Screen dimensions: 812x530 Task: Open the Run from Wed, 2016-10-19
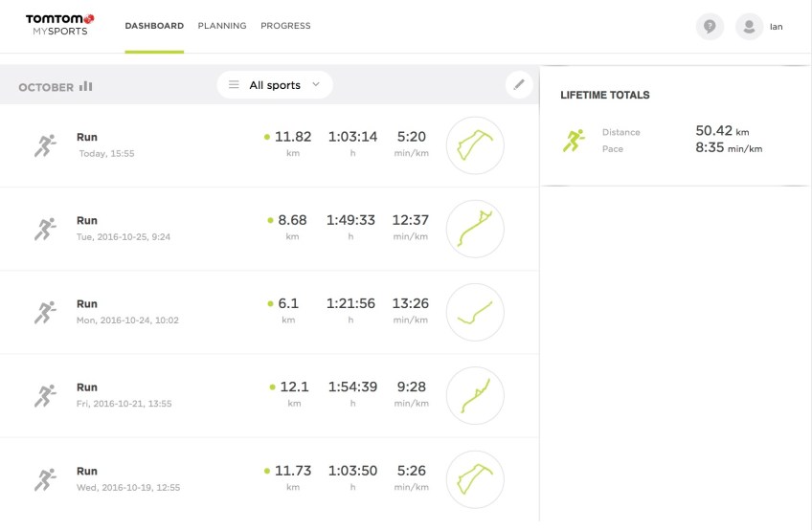point(87,471)
